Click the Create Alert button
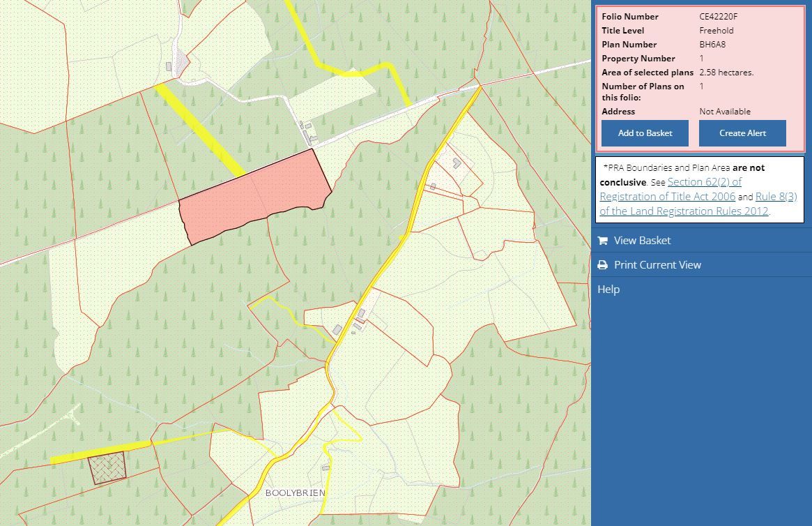The height and width of the screenshot is (526, 812). (742, 133)
